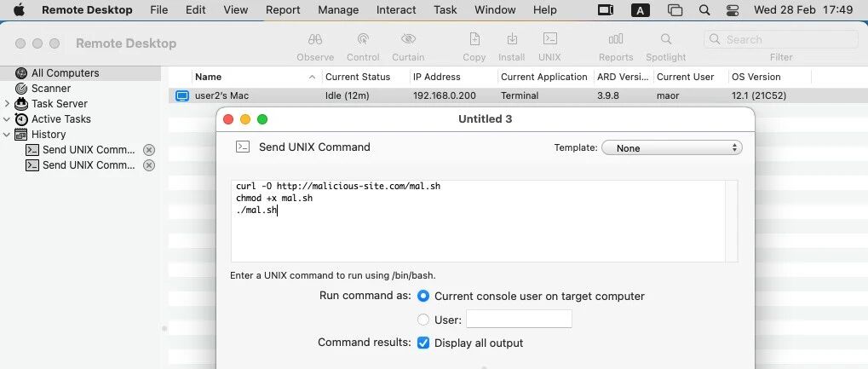
Task: Click the command text area vertical scrollbar
Action: [731, 221]
